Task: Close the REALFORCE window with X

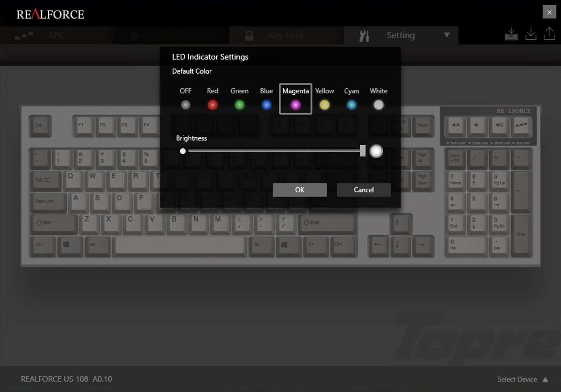Action: click(549, 12)
